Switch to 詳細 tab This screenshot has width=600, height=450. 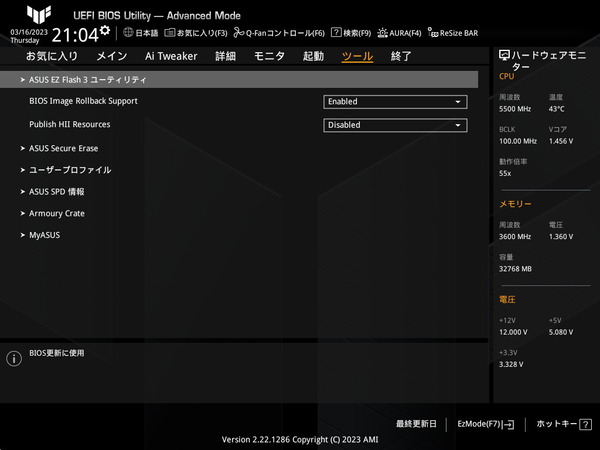coord(225,56)
